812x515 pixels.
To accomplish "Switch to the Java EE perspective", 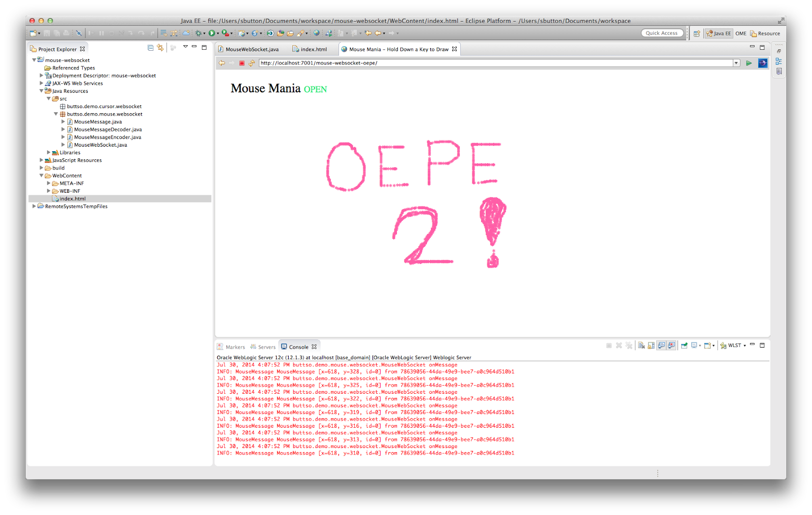I will click(719, 33).
